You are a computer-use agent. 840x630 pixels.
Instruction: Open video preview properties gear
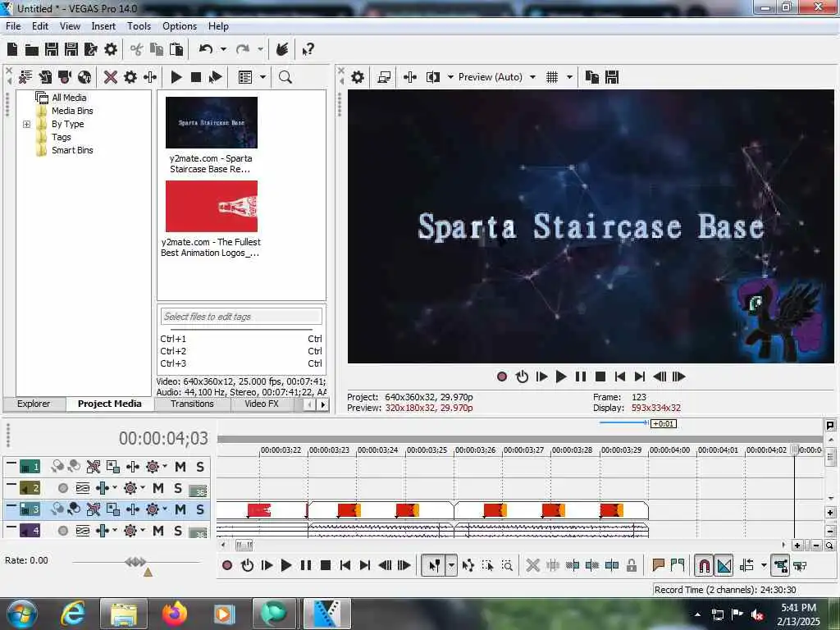click(x=358, y=77)
